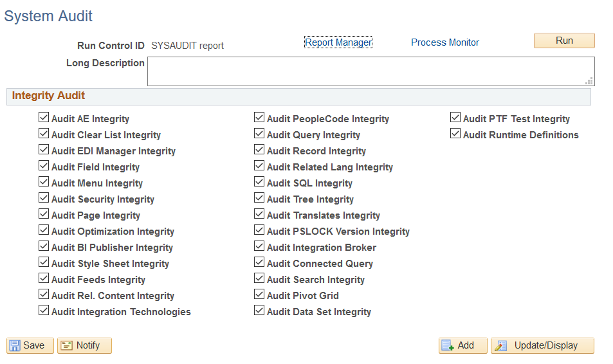Uncheck Audit BI Publisher Integrity

coord(44,246)
